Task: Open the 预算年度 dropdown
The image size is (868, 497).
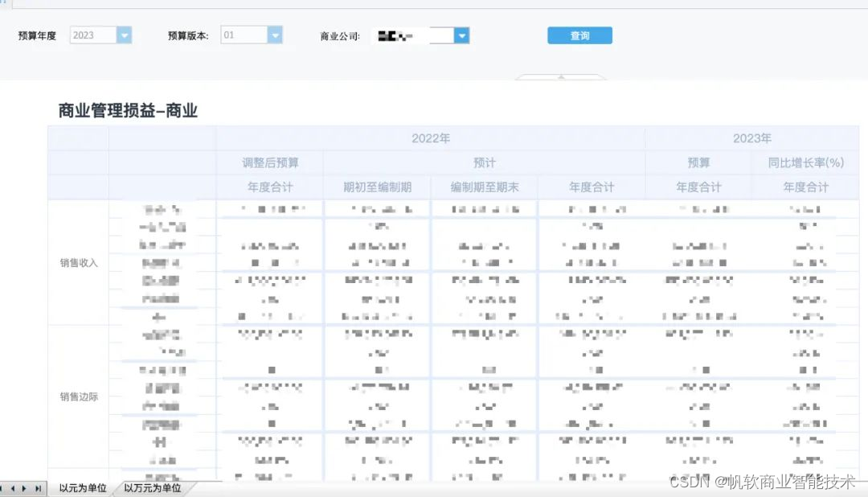Action: click(124, 35)
